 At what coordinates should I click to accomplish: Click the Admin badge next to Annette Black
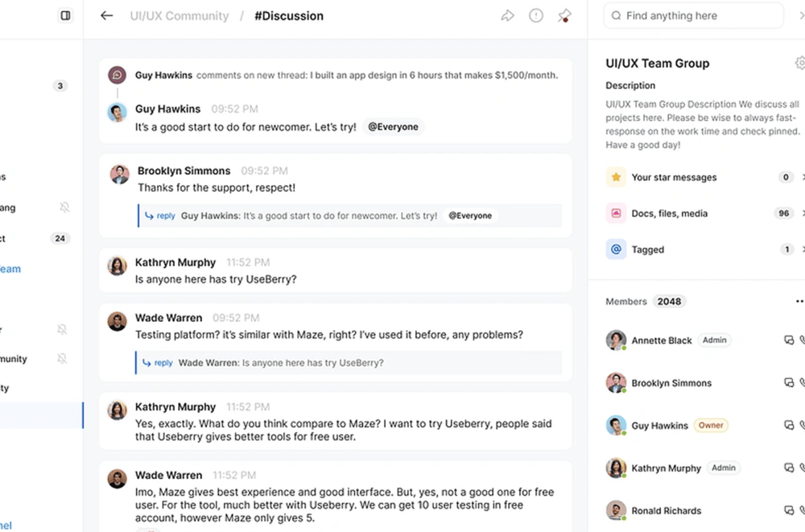715,340
